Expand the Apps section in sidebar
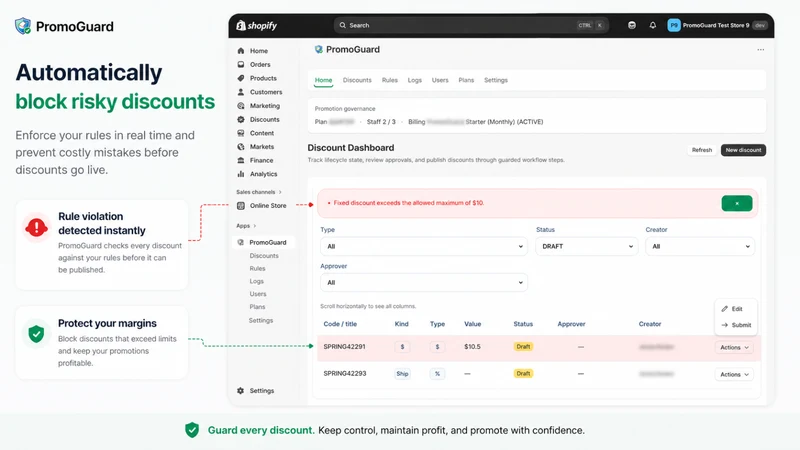The image size is (800, 450). tap(246, 226)
